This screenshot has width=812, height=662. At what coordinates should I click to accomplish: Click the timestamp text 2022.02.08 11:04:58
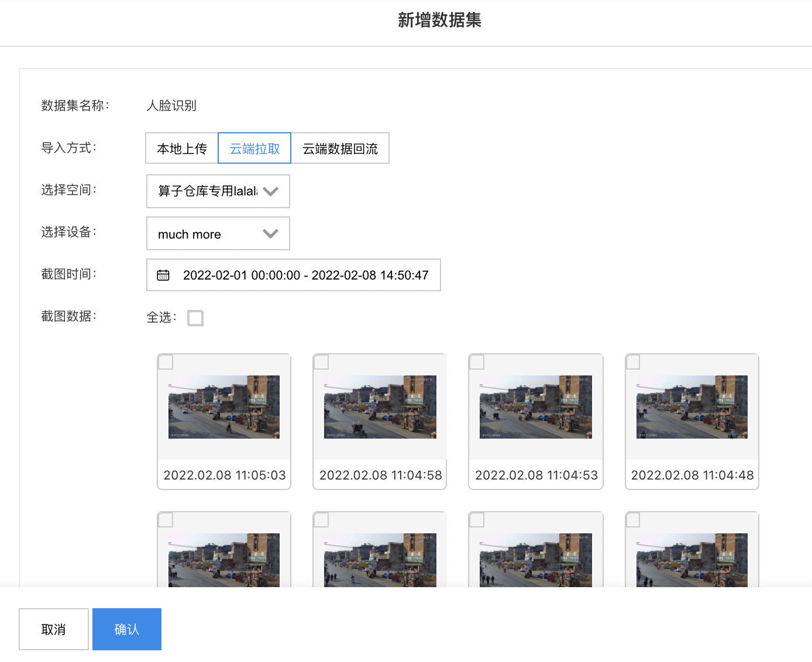tap(381, 475)
